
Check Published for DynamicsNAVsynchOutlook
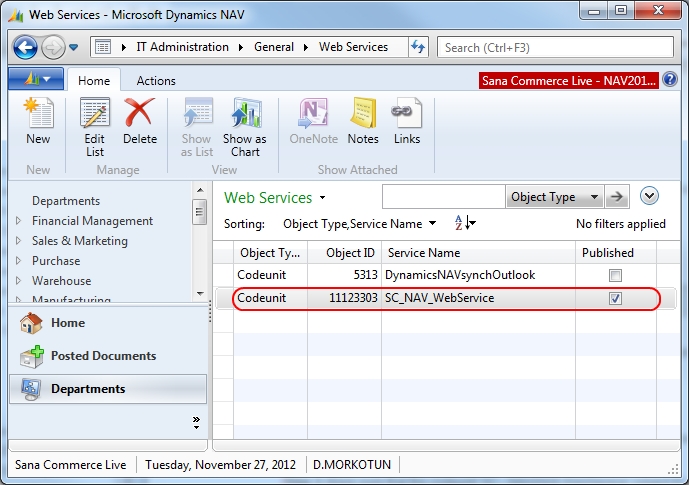615,275
